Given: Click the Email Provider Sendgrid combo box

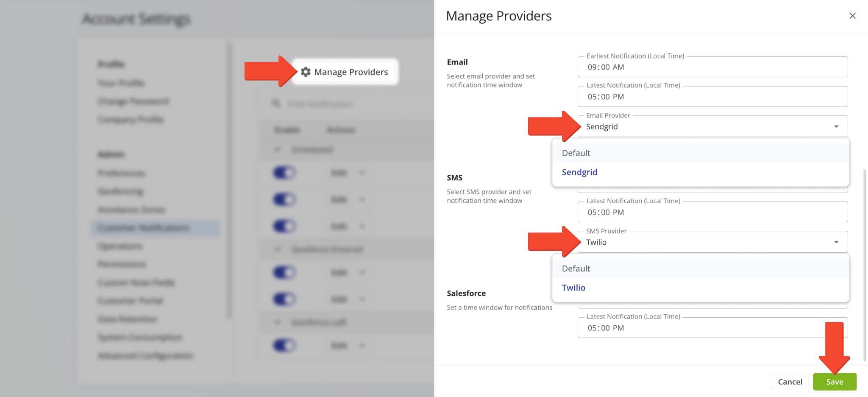Looking at the screenshot, I should point(712,126).
